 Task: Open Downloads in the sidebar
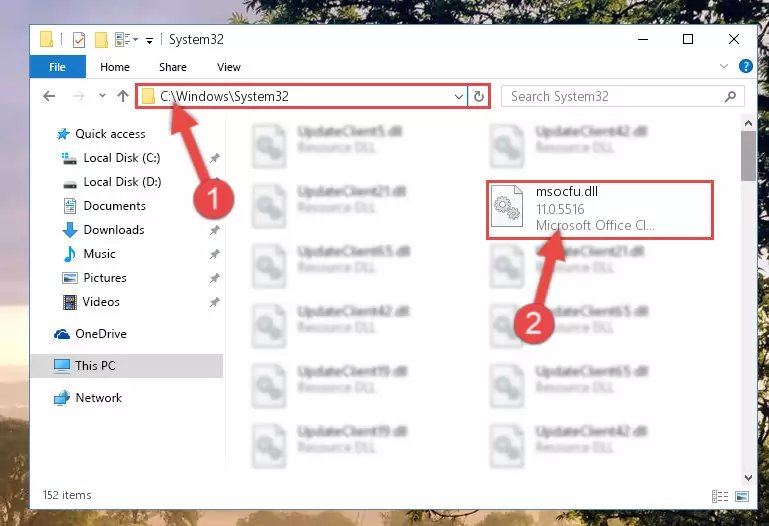click(x=114, y=230)
